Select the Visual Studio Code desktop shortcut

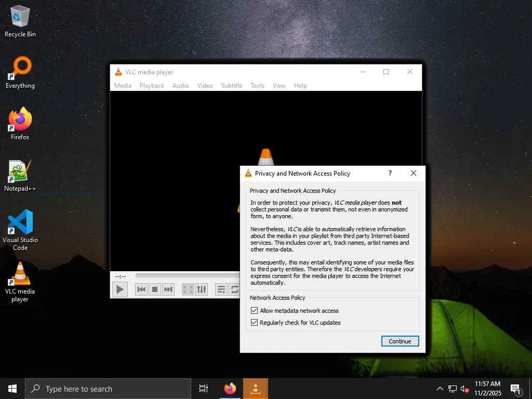[x=20, y=230]
